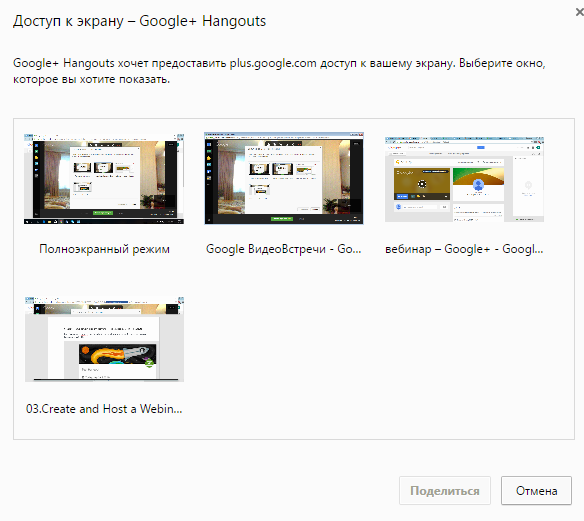The width and height of the screenshot is (584, 521).
Task: Cancel with the Отмена button
Action: [536, 490]
